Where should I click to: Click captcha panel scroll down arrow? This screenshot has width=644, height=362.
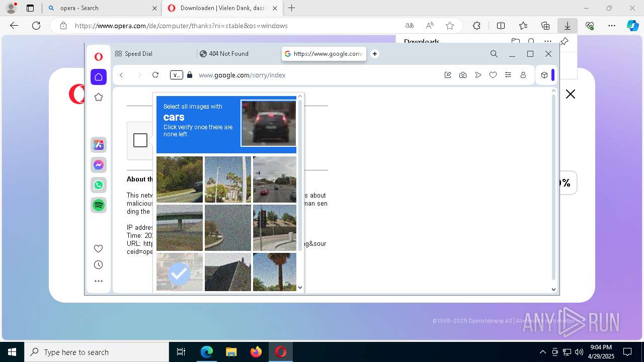click(300, 288)
